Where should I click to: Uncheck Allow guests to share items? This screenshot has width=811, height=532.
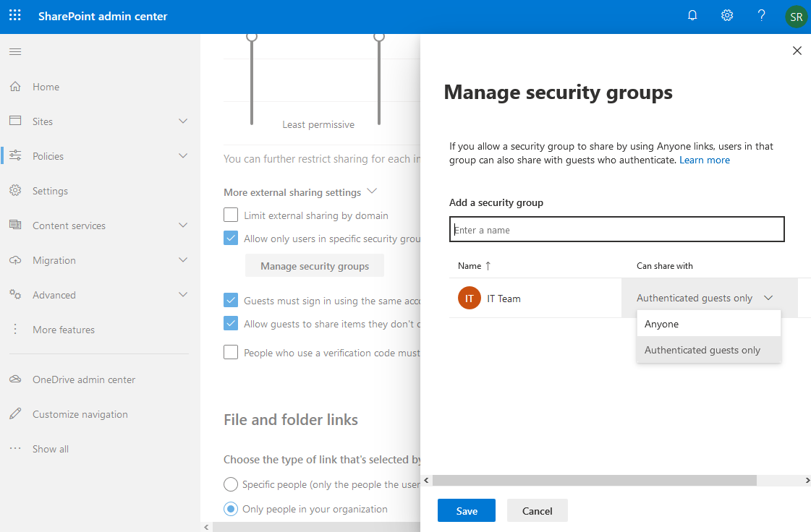click(x=231, y=323)
